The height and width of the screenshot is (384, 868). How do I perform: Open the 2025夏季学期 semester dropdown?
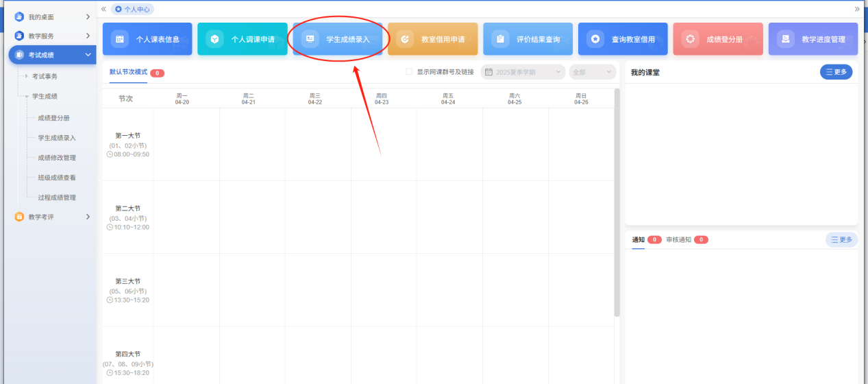click(523, 71)
